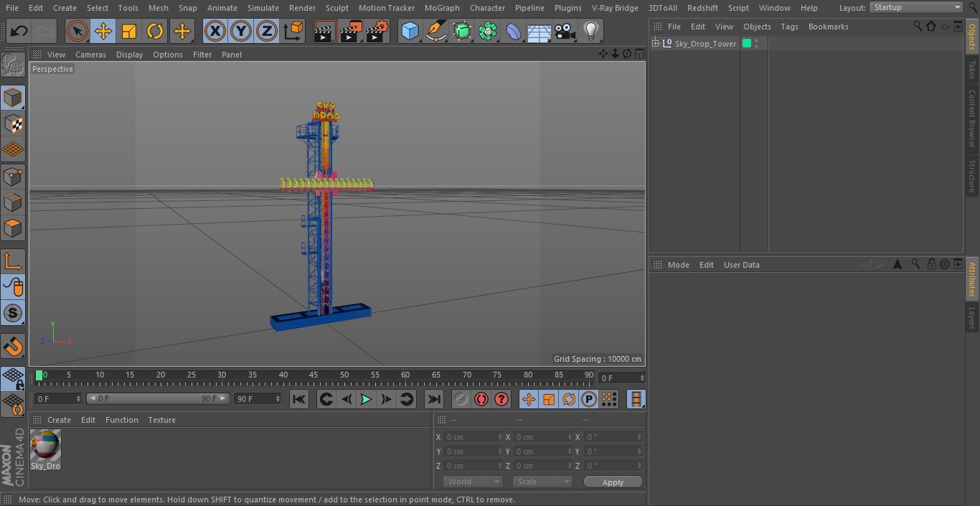Switch to Edges mode

click(13, 202)
